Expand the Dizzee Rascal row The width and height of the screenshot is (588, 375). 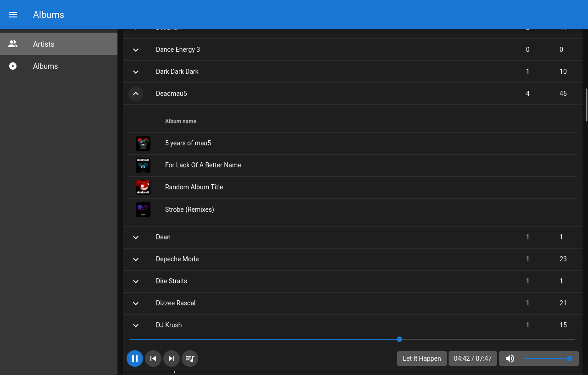pyautogui.click(x=136, y=303)
